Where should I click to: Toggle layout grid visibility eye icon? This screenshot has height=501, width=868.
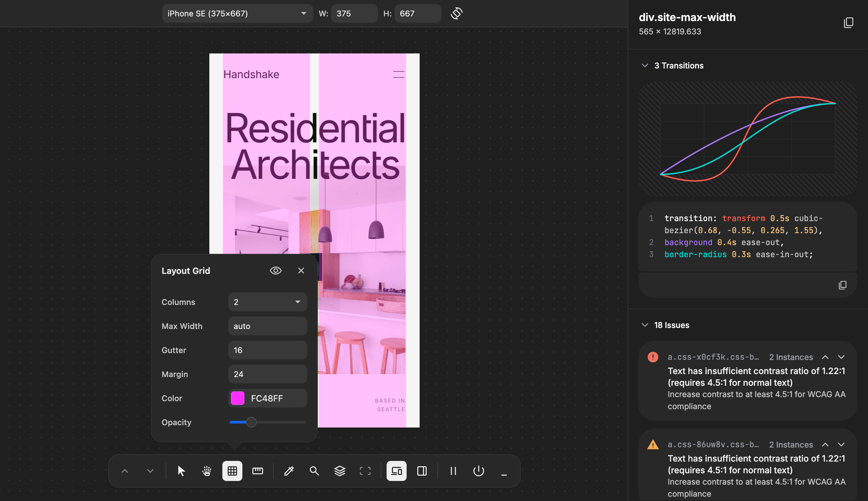(x=275, y=271)
